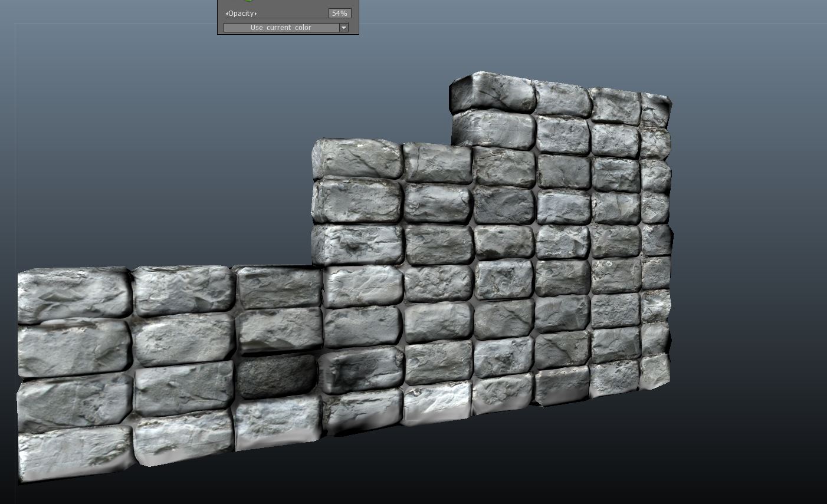Click the left arrow beside Opacity
Screen dimensions: 827x504
226,14
